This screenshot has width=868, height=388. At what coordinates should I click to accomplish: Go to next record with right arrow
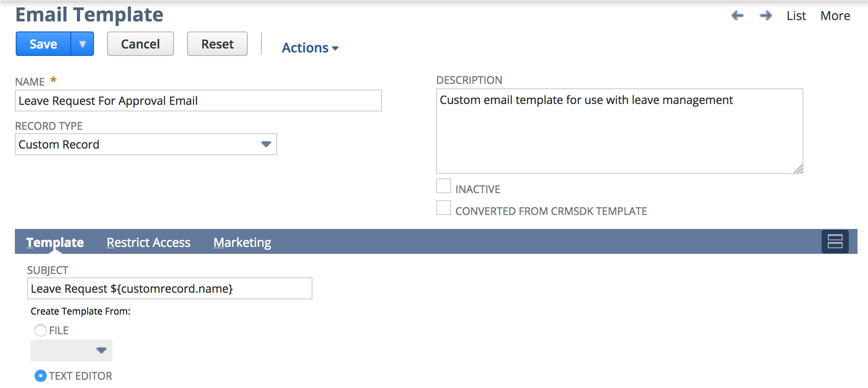pyautogui.click(x=765, y=16)
